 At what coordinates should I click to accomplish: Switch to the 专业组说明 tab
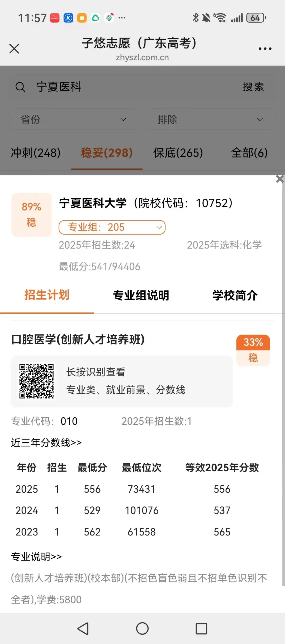tap(141, 295)
